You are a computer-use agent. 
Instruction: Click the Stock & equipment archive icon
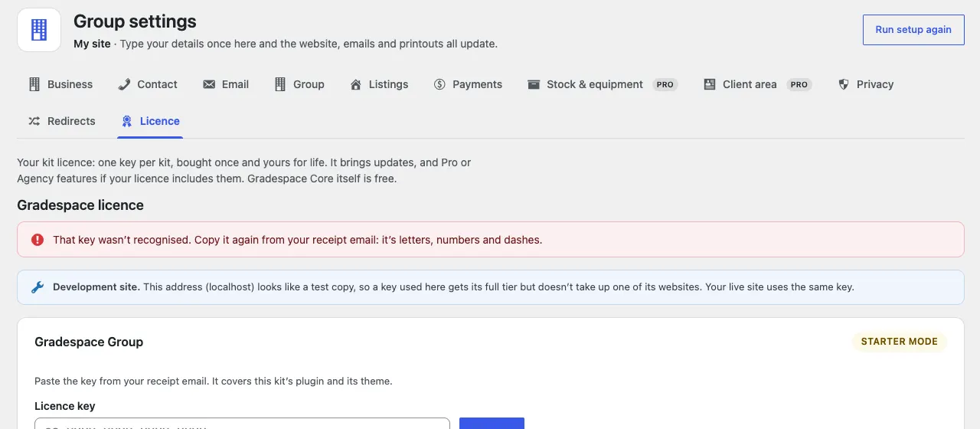[534, 84]
